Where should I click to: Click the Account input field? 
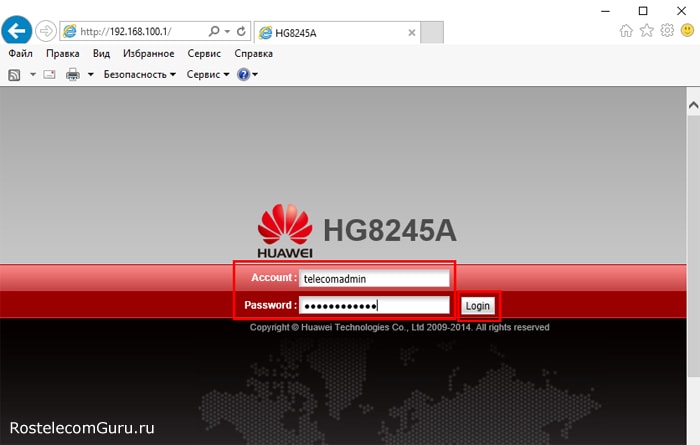[375, 279]
